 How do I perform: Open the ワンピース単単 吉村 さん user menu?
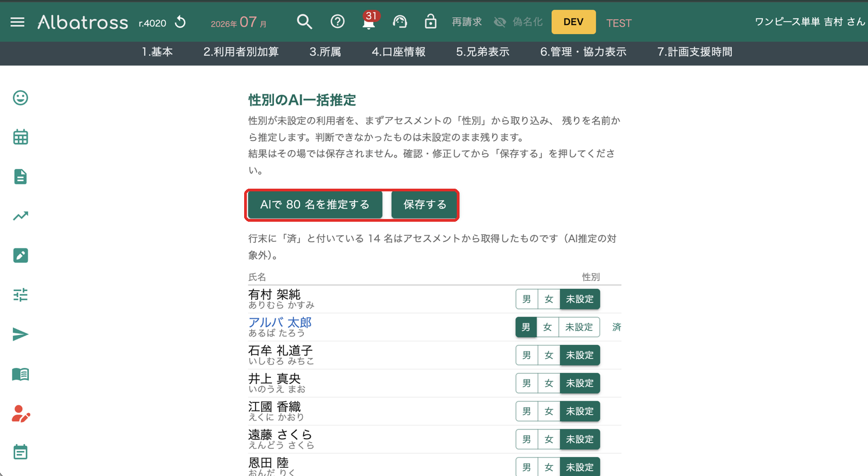tap(810, 22)
